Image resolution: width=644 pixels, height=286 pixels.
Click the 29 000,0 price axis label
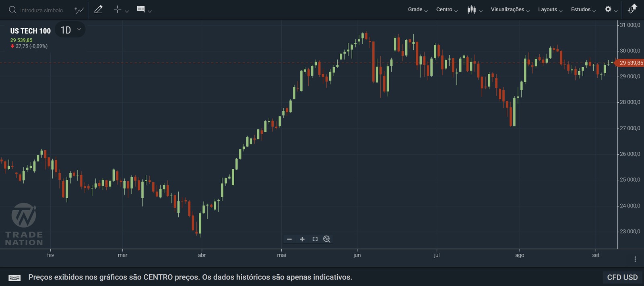tap(630, 77)
